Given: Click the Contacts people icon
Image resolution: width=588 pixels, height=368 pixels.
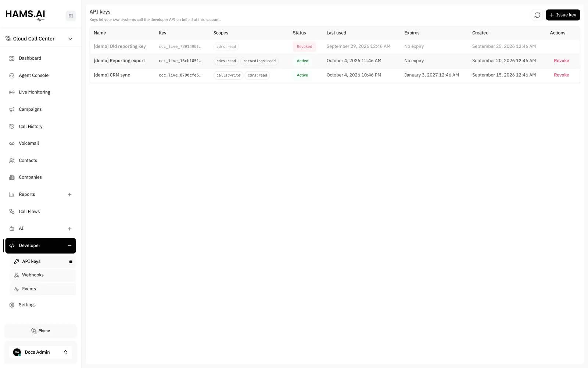Looking at the screenshot, I should pyautogui.click(x=12, y=160).
